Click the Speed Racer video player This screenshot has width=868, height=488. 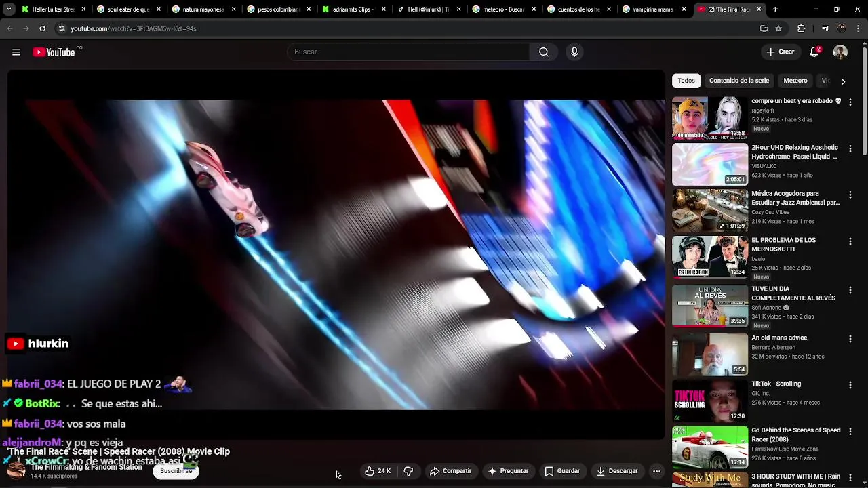(x=336, y=254)
